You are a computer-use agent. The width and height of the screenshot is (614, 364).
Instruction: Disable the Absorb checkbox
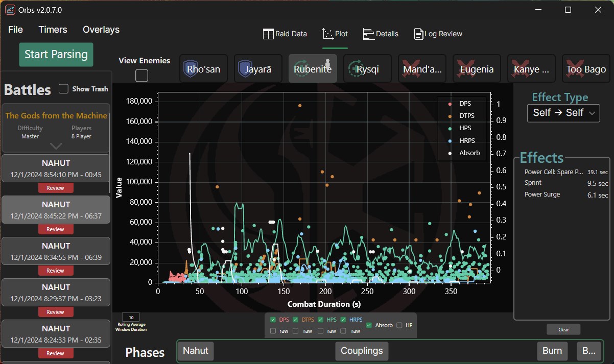(369, 325)
